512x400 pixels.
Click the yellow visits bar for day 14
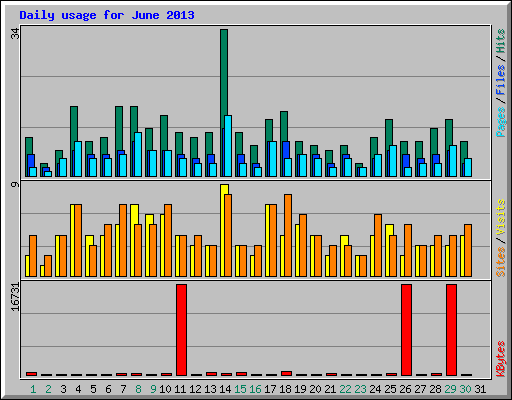tap(223, 230)
